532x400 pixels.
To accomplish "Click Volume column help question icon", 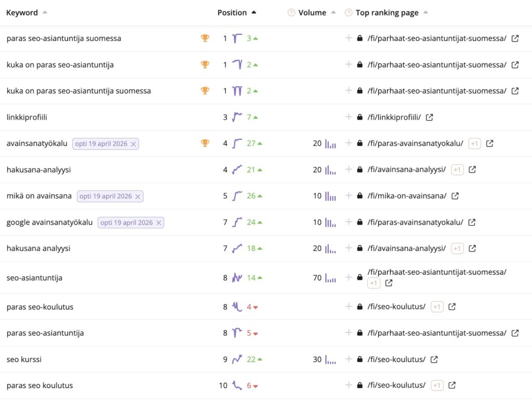I will click(x=291, y=13).
